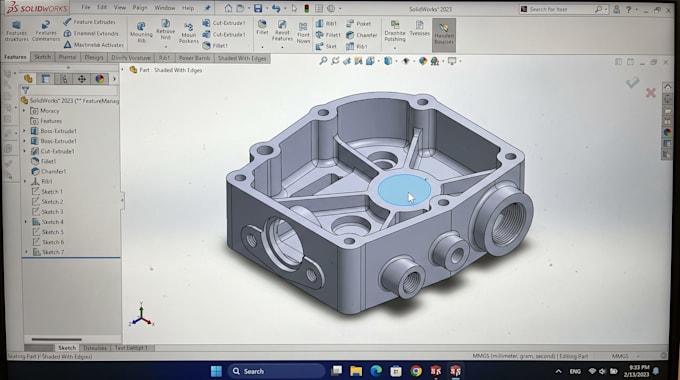Image resolution: width=680 pixels, height=380 pixels.
Task: Click the highlighted blue circular face on model
Action: 404,190
